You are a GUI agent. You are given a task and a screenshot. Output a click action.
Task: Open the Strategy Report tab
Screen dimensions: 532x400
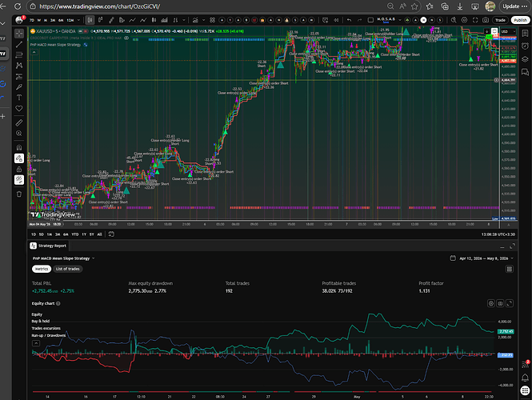pyautogui.click(x=48, y=246)
